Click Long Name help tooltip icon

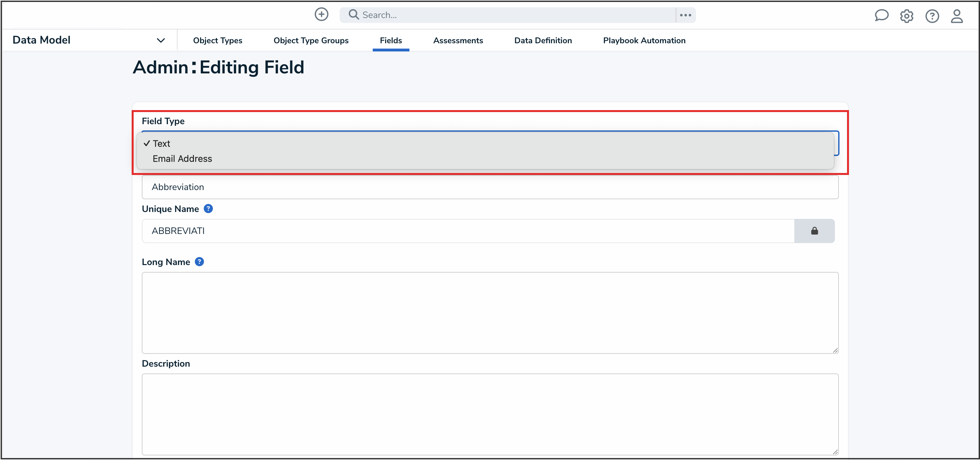pos(199,262)
